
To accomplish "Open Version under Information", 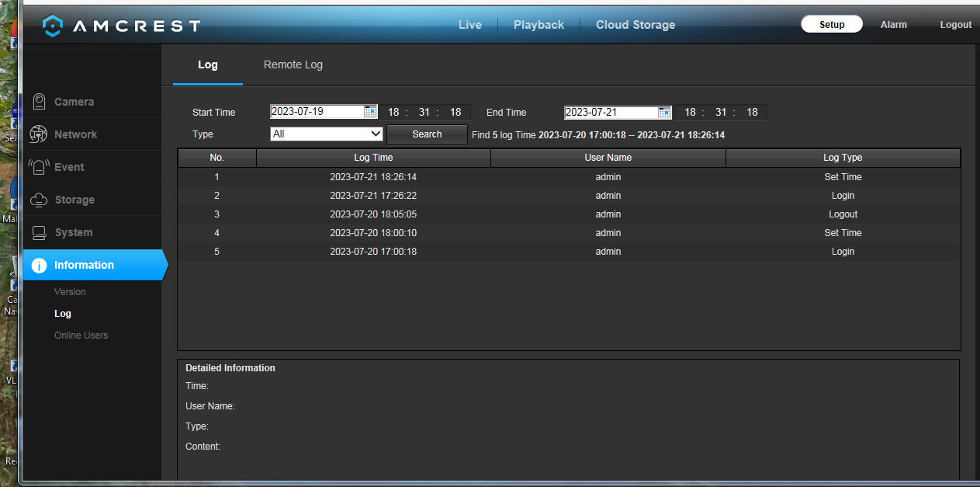I will point(70,292).
